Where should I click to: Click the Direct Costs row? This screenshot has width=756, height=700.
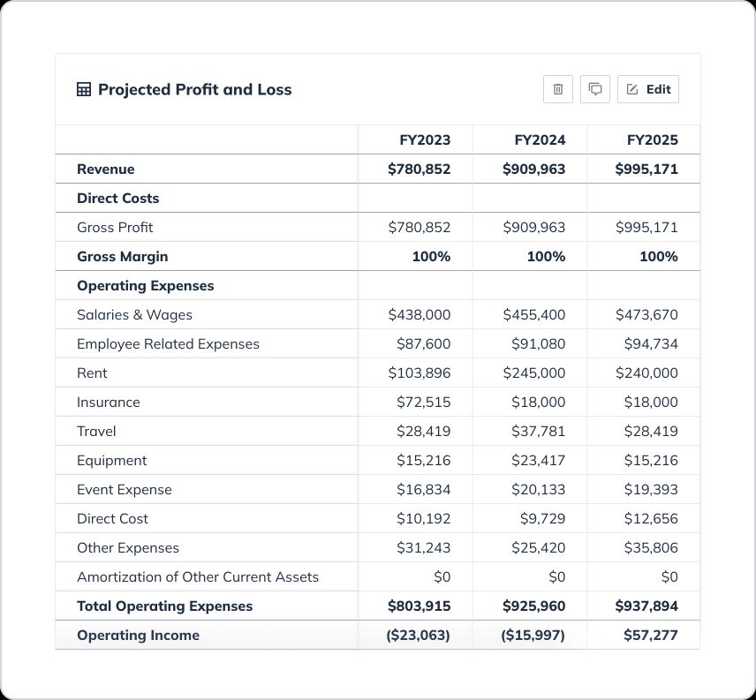[117, 198]
